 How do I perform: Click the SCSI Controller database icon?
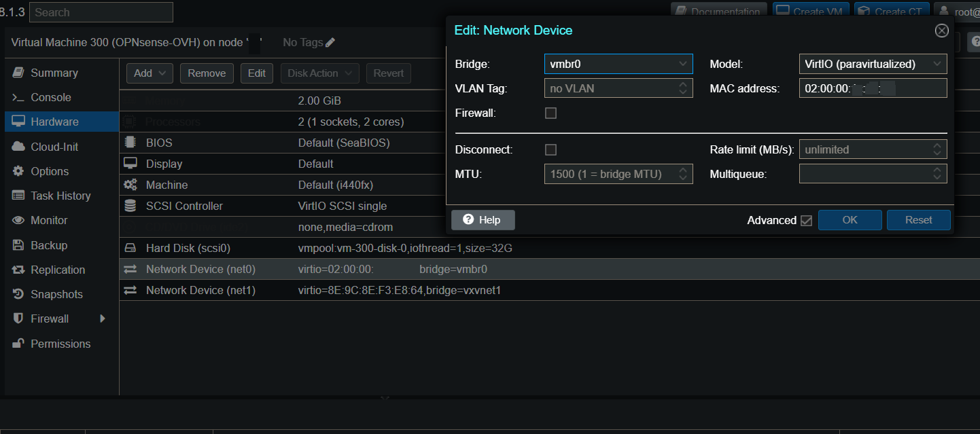tap(130, 206)
